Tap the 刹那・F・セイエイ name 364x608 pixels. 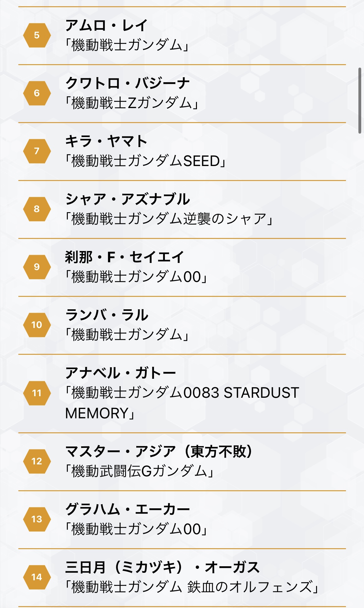[124, 257]
